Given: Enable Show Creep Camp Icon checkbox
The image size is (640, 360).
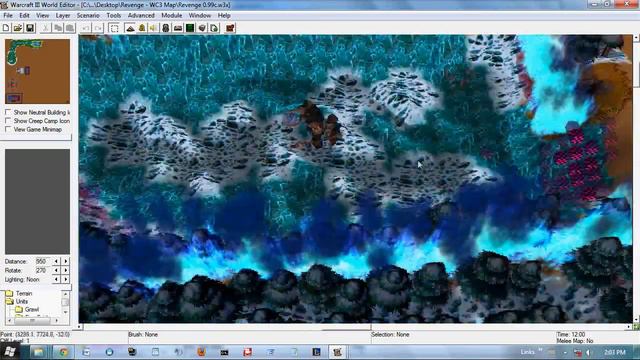Looking at the screenshot, I should (8, 121).
